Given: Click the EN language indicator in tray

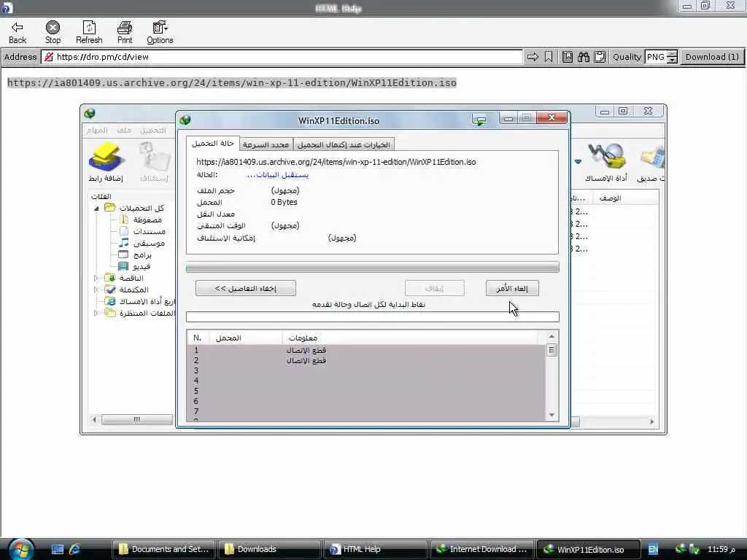Looking at the screenshot, I should pyautogui.click(x=653, y=549).
